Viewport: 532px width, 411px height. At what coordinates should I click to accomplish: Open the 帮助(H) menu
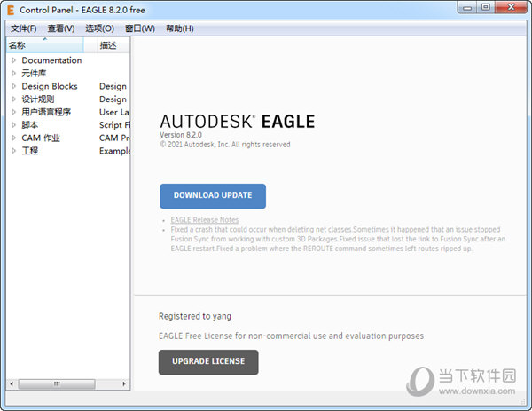click(179, 28)
